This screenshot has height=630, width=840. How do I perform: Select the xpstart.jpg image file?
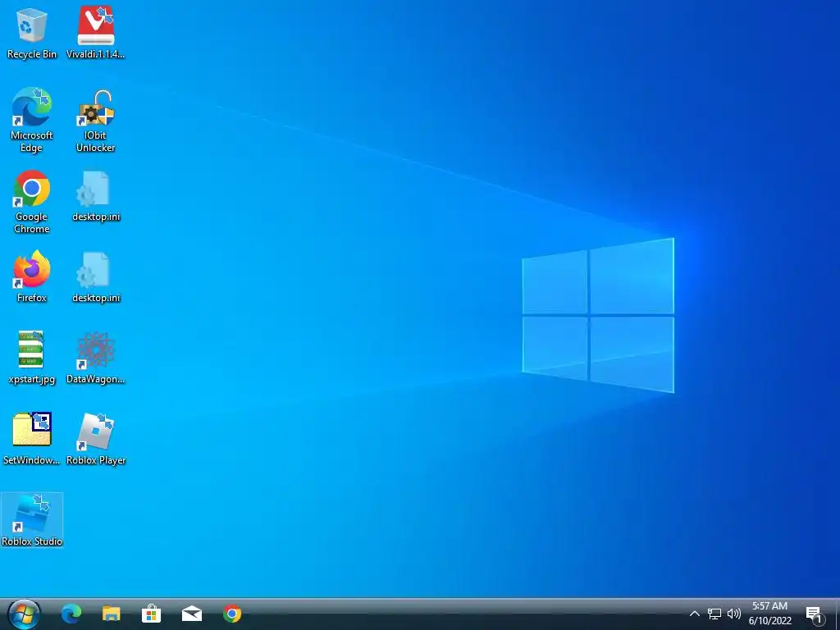click(x=32, y=358)
